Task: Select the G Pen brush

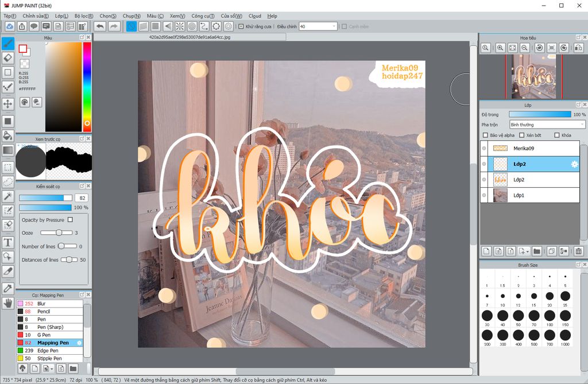Action: (50, 335)
